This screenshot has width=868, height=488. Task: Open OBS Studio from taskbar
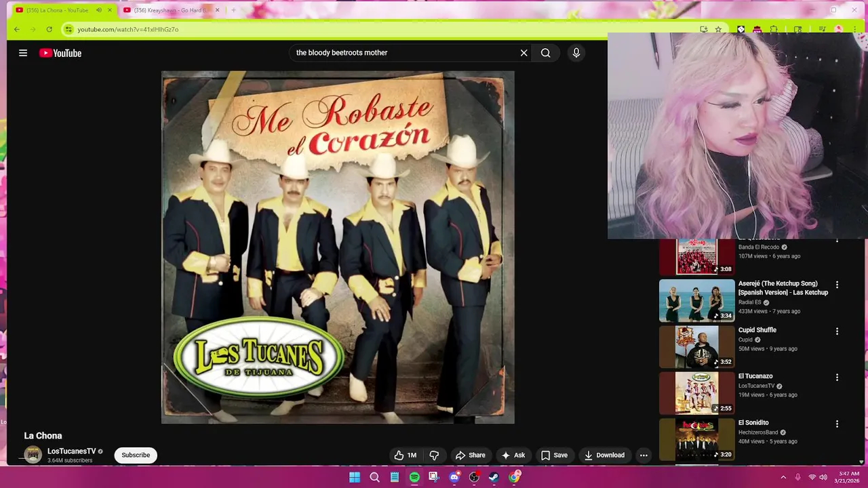point(474,477)
